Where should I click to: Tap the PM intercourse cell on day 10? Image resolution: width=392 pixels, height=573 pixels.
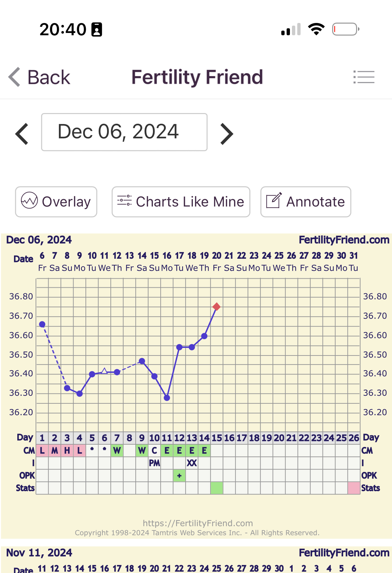(154, 463)
